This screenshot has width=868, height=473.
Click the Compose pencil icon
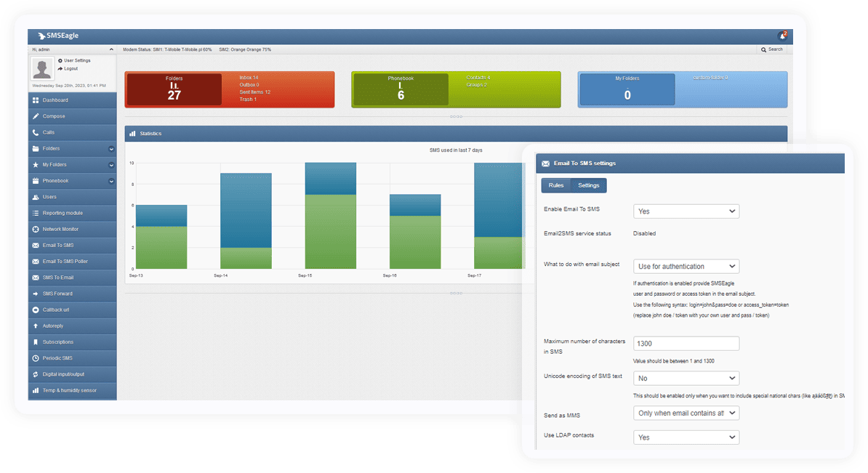[x=36, y=116]
